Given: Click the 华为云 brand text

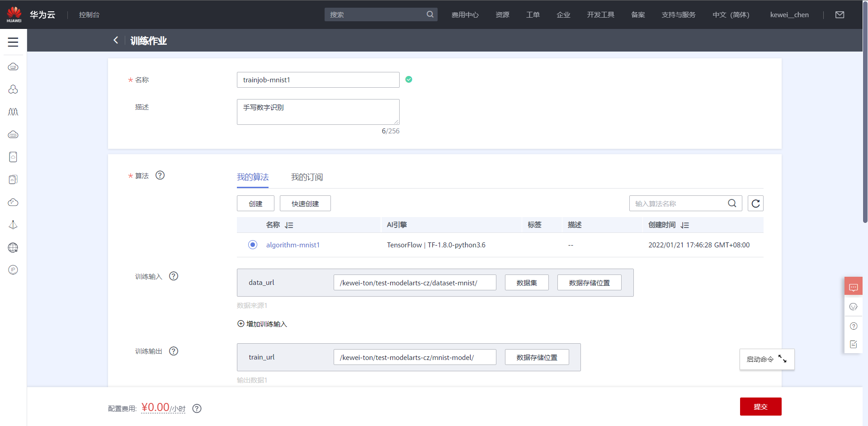Looking at the screenshot, I should point(42,14).
